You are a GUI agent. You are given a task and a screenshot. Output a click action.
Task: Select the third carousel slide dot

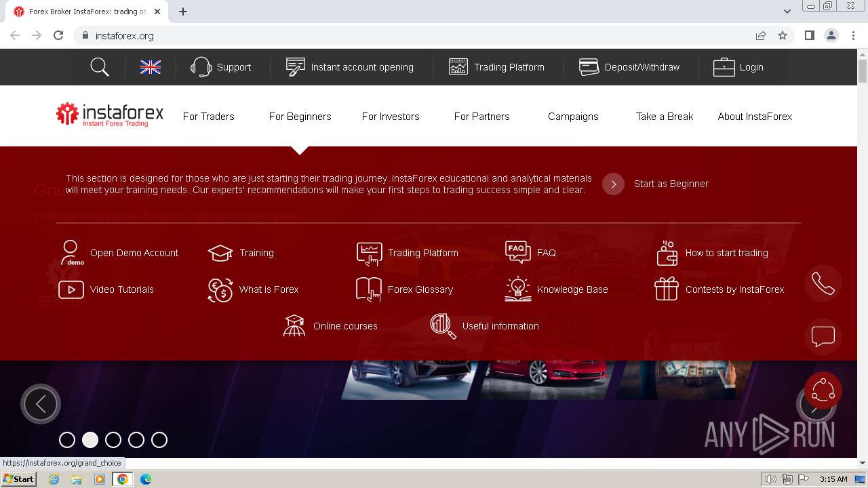[x=113, y=440]
